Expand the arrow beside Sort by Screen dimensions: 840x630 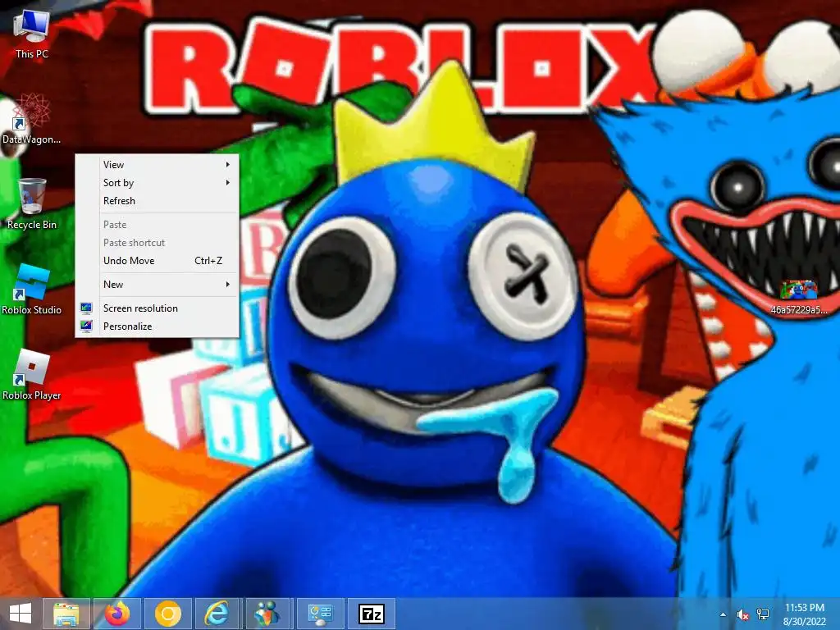click(228, 183)
